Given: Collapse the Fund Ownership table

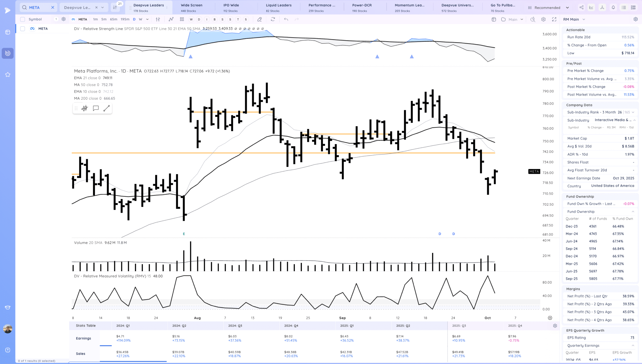Looking at the screenshot, I should click(x=633, y=212).
